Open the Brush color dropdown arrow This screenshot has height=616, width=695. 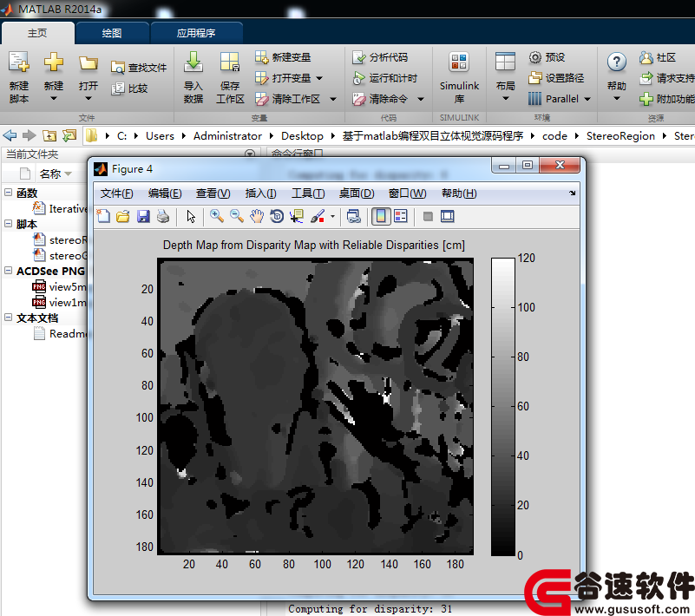click(332, 217)
